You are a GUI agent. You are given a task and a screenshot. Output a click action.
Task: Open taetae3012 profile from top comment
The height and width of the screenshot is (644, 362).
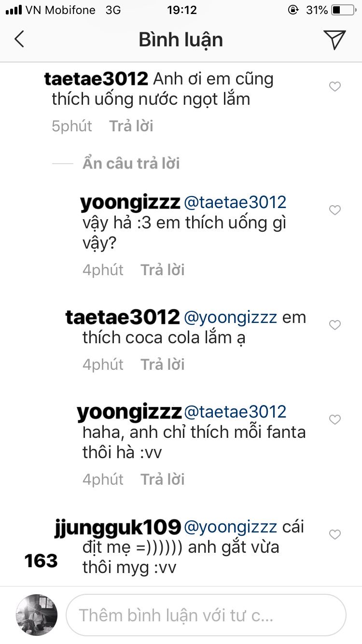[96, 79]
